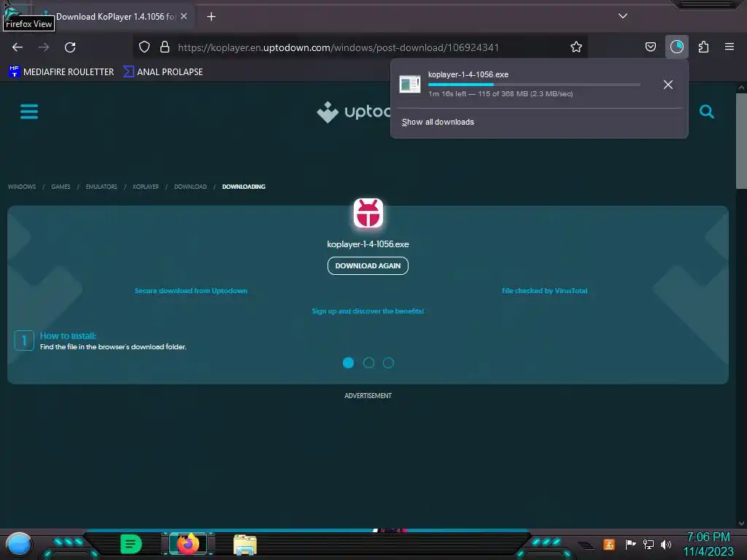This screenshot has width=747, height=560.
Task: Save page to Pocket icon
Action: (x=650, y=47)
